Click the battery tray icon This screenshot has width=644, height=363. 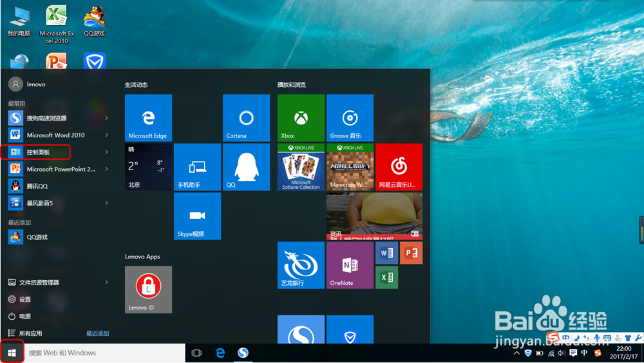pyautogui.click(x=539, y=353)
